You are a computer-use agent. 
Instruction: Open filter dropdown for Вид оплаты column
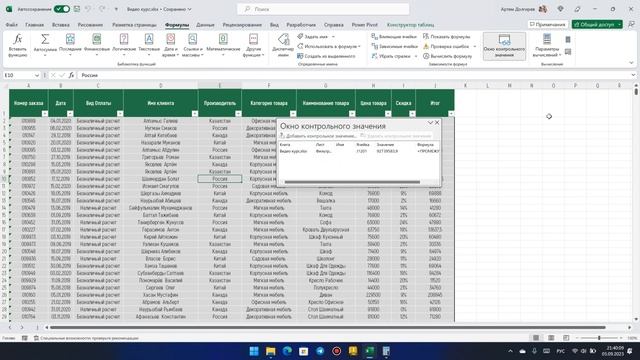(120, 113)
